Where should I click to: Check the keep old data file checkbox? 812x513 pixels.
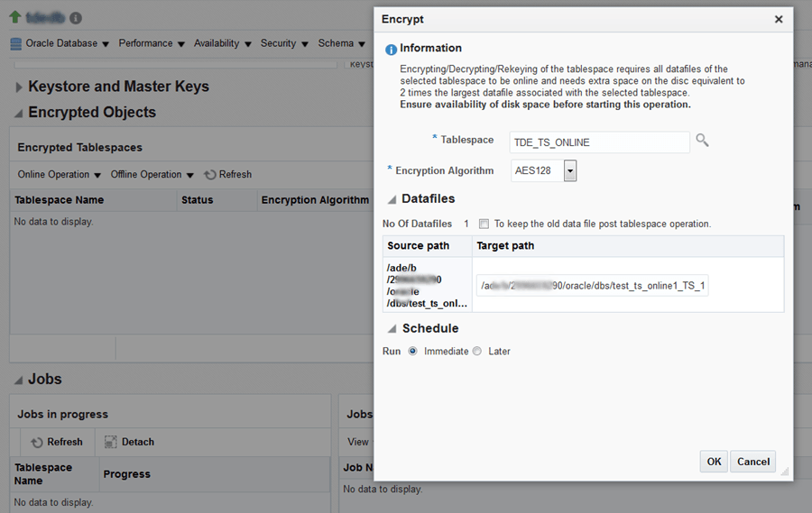(x=484, y=224)
